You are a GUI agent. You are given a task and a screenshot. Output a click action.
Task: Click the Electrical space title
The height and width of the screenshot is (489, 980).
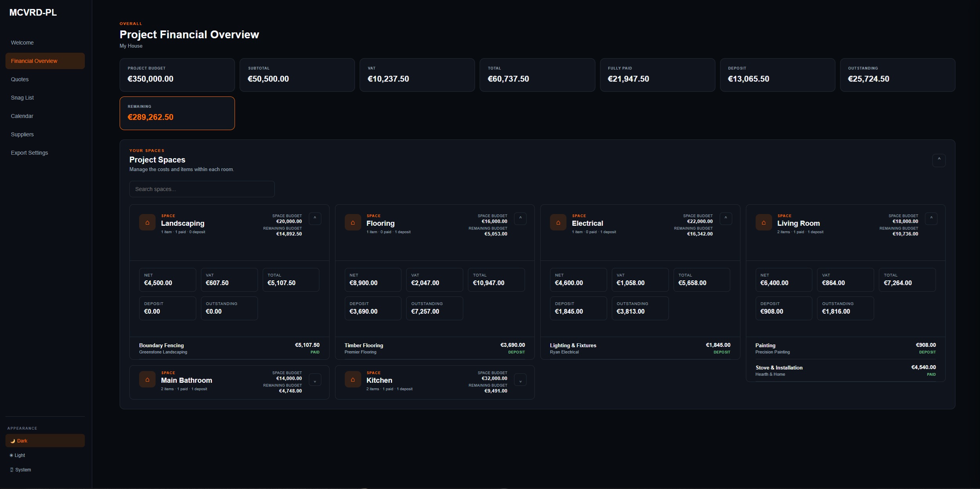point(587,223)
